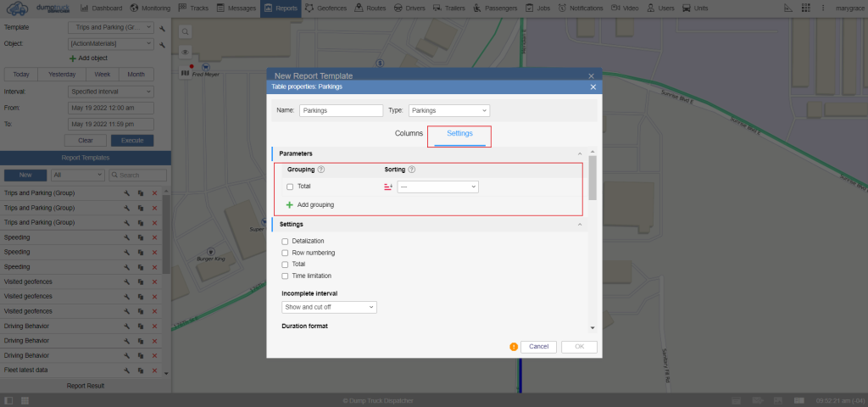Screen dimensions: 868x407
Task: Click the Name input field
Action: coord(341,110)
